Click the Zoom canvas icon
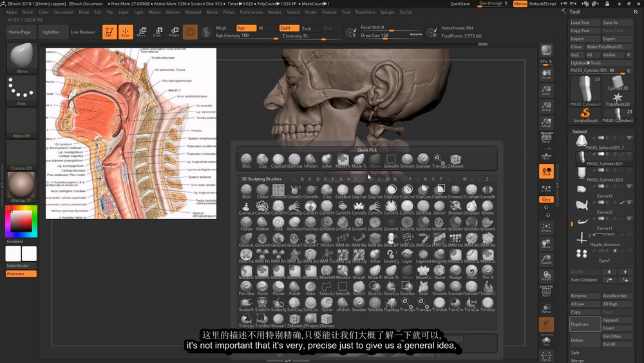Screen dimensions: 644x363 pyautogui.click(x=546, y=90)
